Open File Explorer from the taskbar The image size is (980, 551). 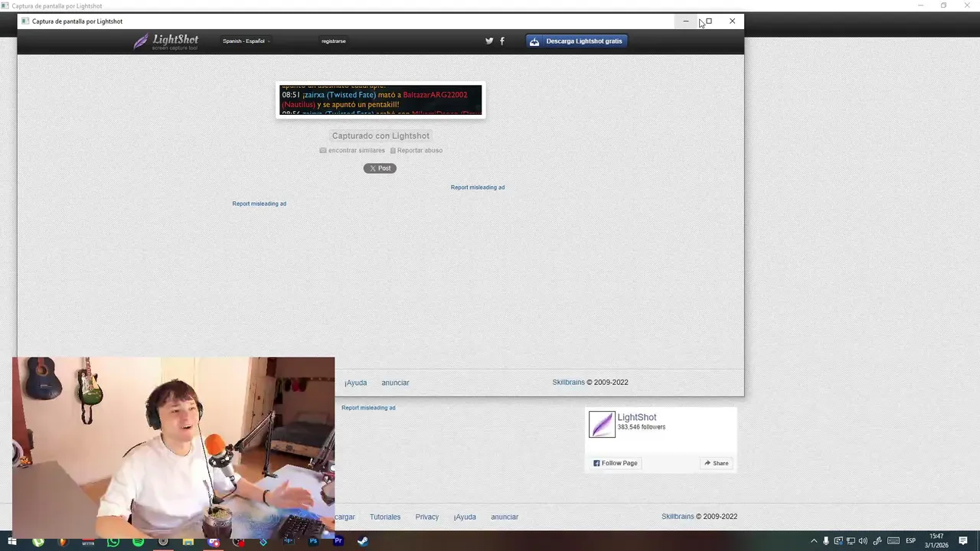click(188, 541)
